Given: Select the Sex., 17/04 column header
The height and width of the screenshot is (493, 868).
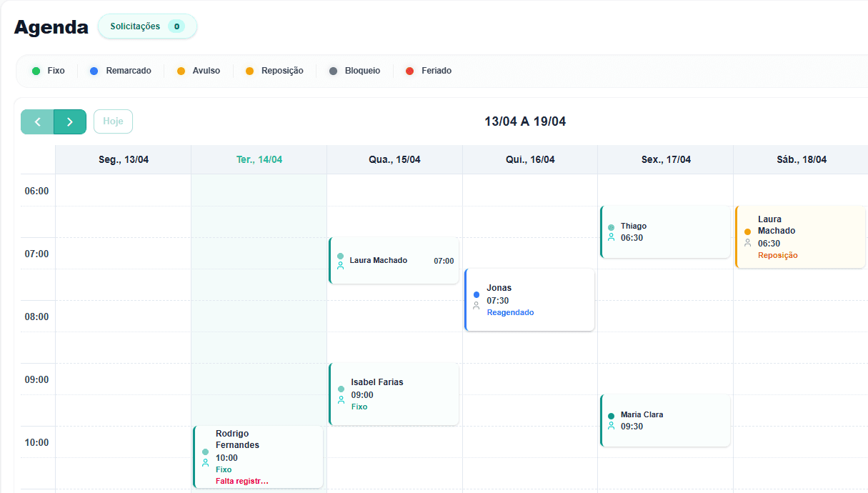Looking at the screenshot, I should point(666,159).
